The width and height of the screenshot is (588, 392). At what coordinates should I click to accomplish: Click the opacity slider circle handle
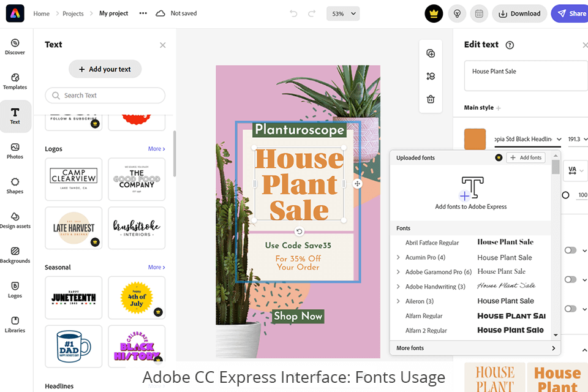565,195
